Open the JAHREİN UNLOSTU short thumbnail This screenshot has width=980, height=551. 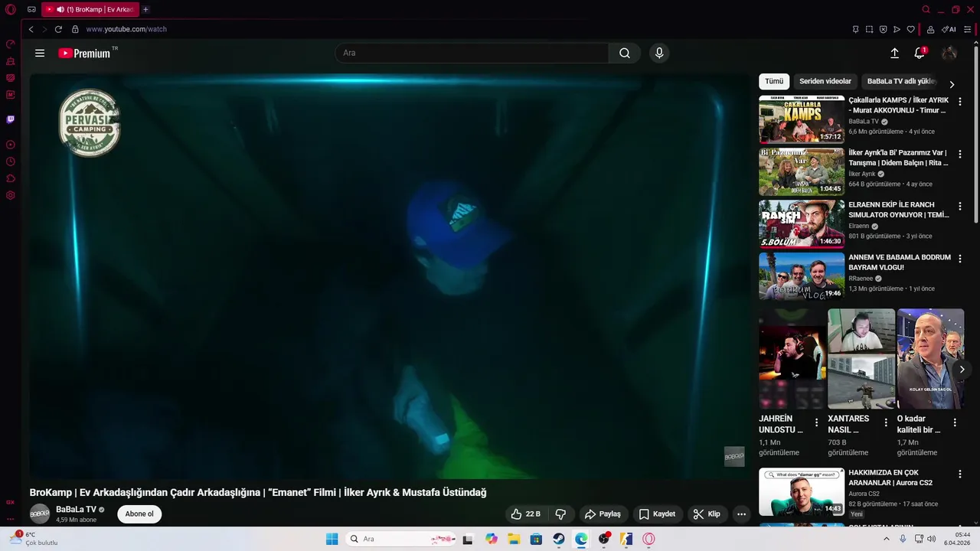point(792,359)
